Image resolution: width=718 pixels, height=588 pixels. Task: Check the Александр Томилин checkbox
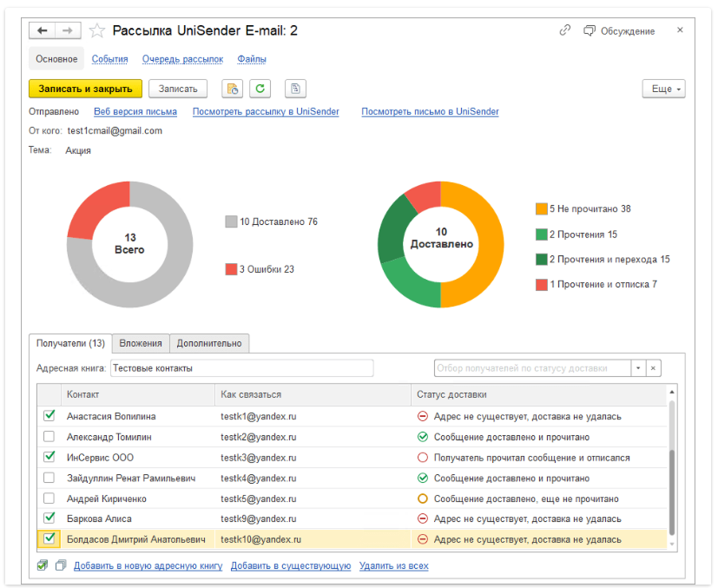(x=49, y=436)
